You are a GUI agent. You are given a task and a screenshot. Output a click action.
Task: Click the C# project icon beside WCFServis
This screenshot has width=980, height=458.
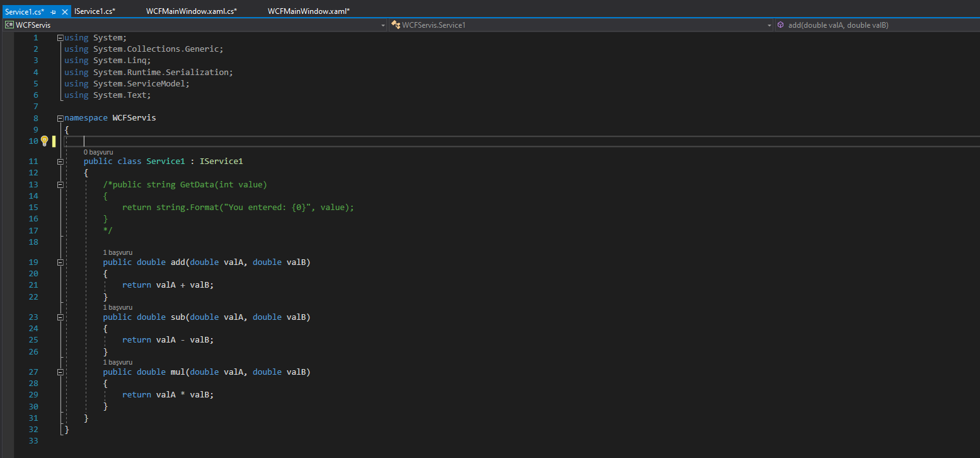pos(9,25)
